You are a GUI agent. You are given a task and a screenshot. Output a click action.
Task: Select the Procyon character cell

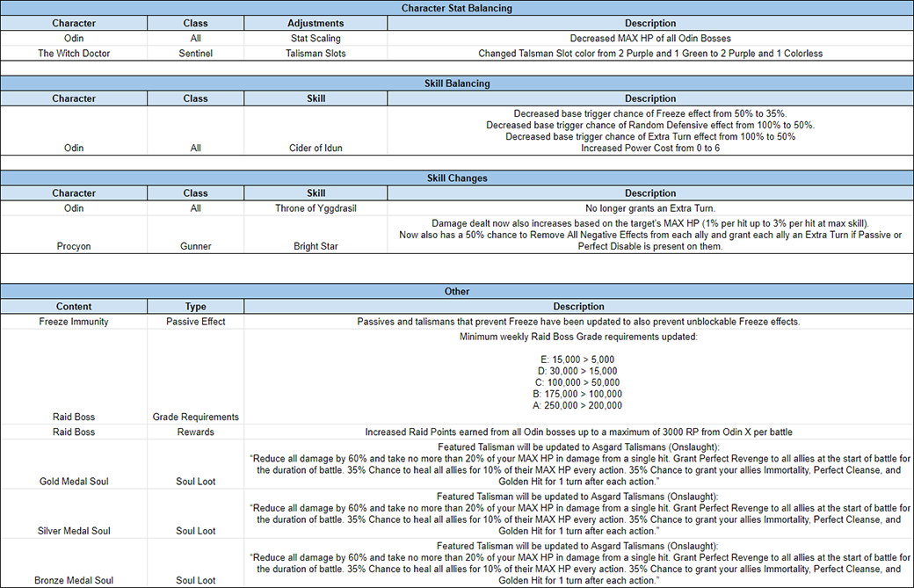pos(74,247)
